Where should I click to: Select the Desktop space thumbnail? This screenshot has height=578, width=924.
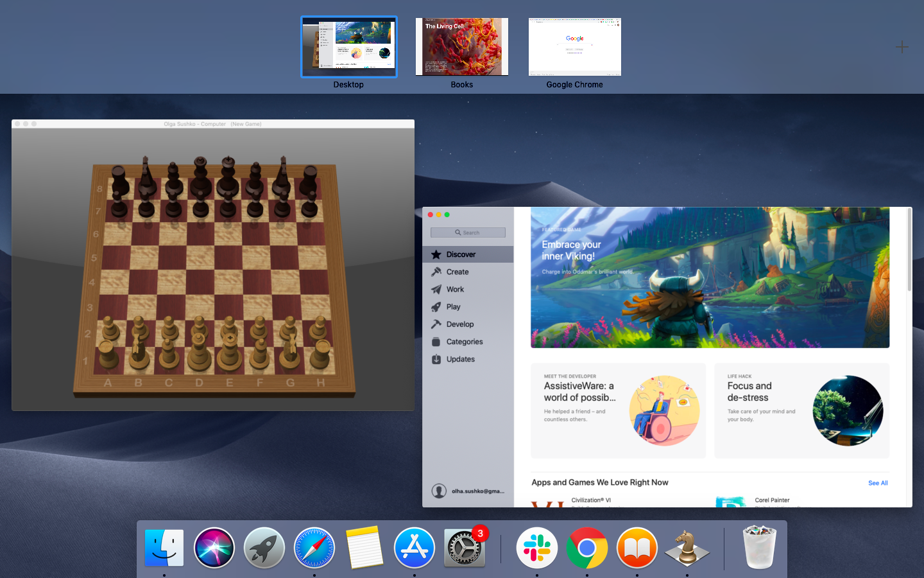[x=349, y=47]
